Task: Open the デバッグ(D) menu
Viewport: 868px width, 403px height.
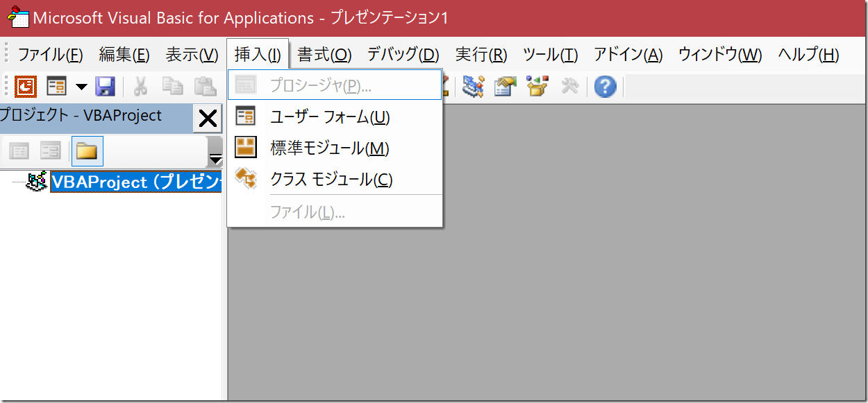Action: 403,55
